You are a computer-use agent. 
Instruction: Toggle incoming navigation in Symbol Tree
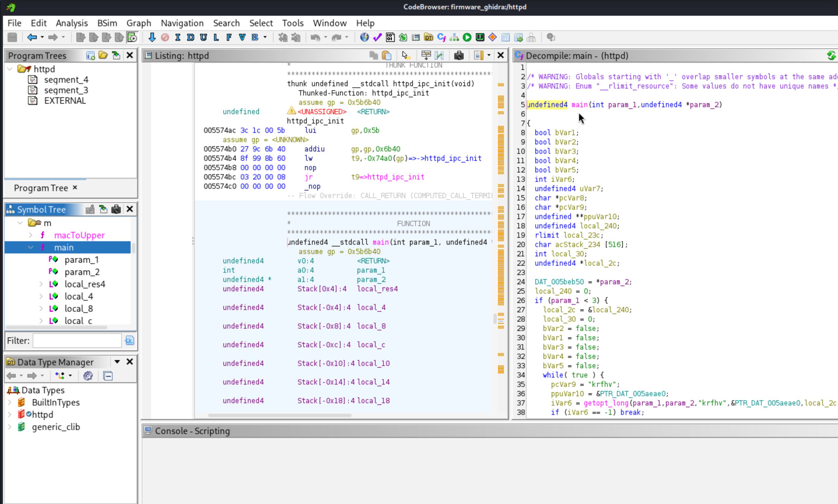coord(103,209)
